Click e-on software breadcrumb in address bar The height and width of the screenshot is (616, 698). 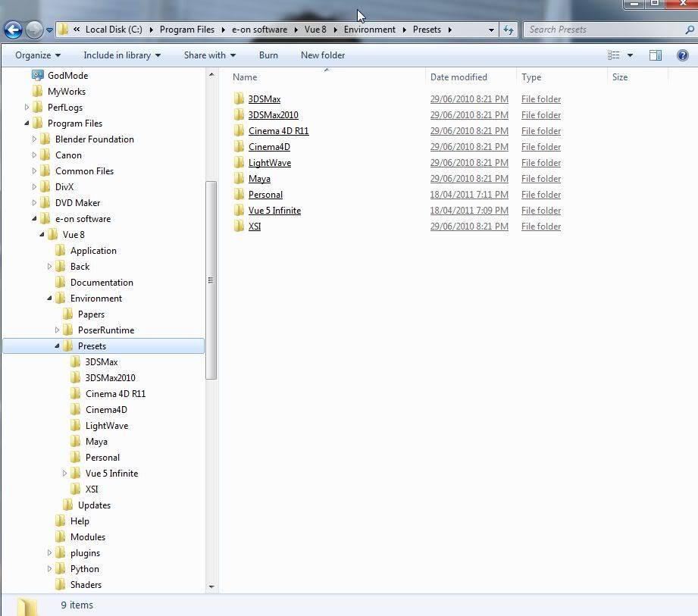[259, 30]
